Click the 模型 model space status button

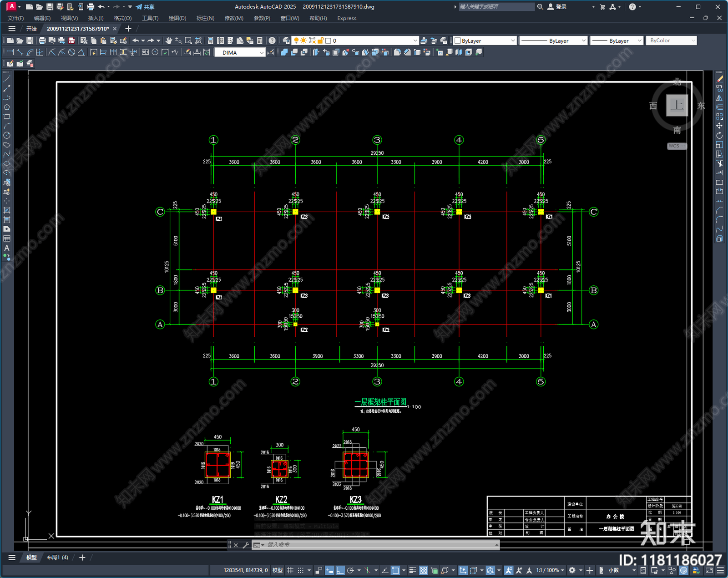click(x=278, y=570)
